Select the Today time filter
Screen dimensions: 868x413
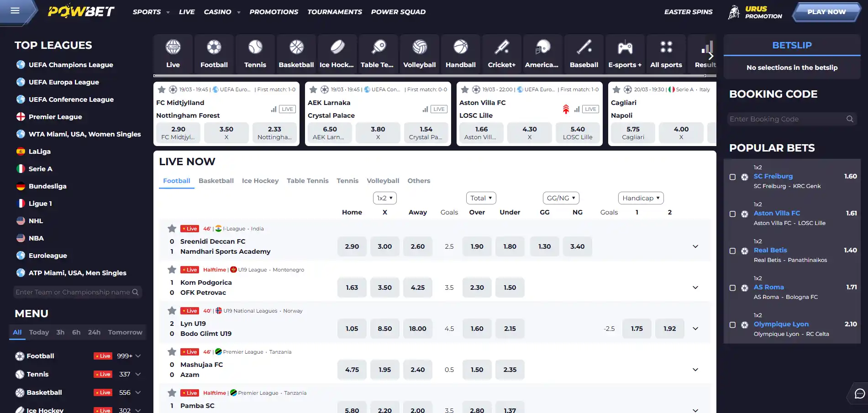pyautogui.click(x=39, y=332)
